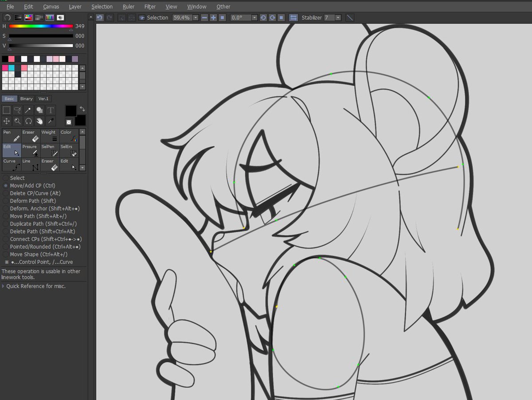Open the Layer menu

point(75,7)
